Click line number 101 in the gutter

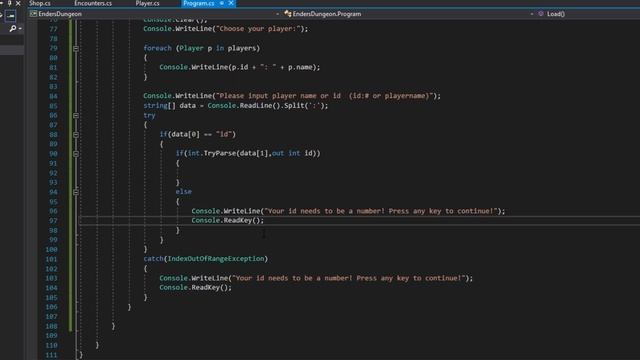point(51,259)
